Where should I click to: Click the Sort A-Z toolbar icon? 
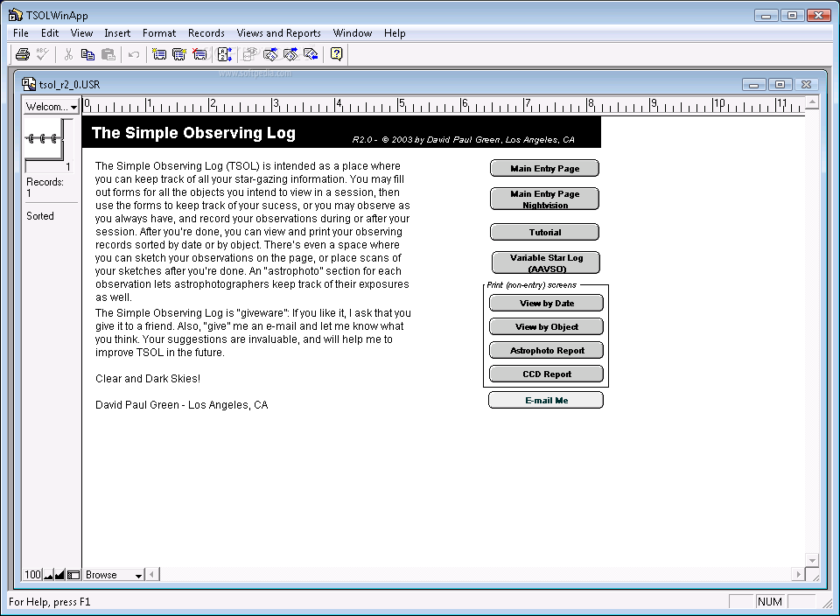(225, 54)
